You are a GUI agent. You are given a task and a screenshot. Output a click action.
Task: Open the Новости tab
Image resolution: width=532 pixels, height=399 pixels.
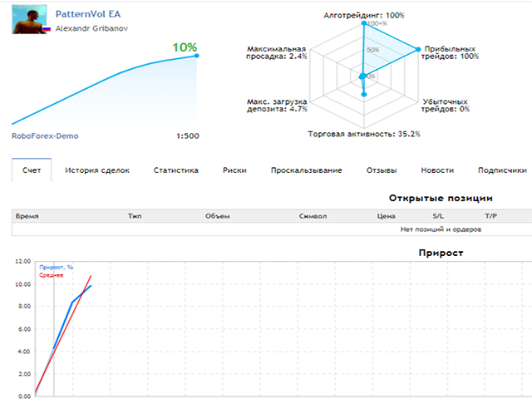click(x=437, y=170)
